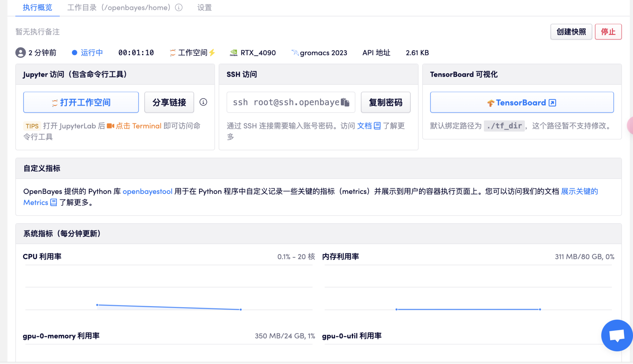The width and height of the screenshot is (633, 364).
Task: Open the chat support bubble
Action: (x=617, y=335)
